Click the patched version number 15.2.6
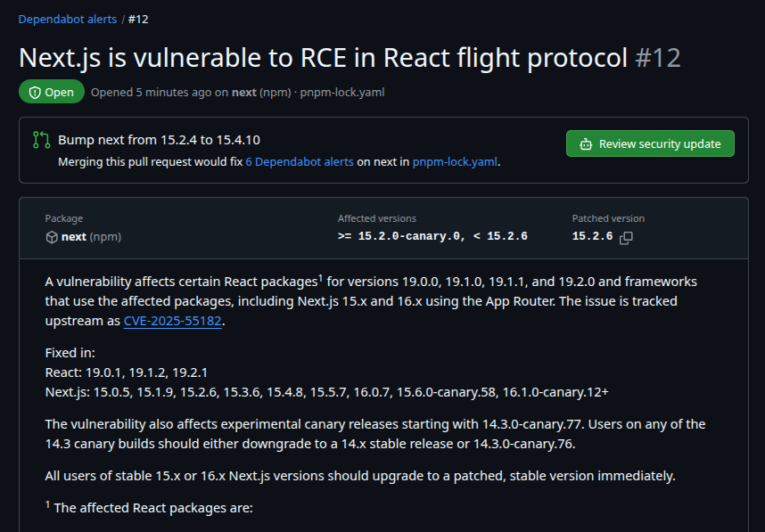765x532 pixels. [x=592, y=236]
